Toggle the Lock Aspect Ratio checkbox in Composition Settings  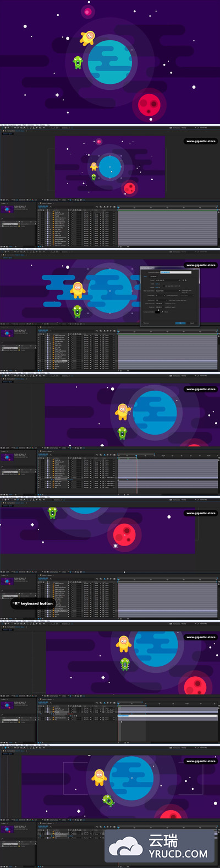(x=164, y=286)
